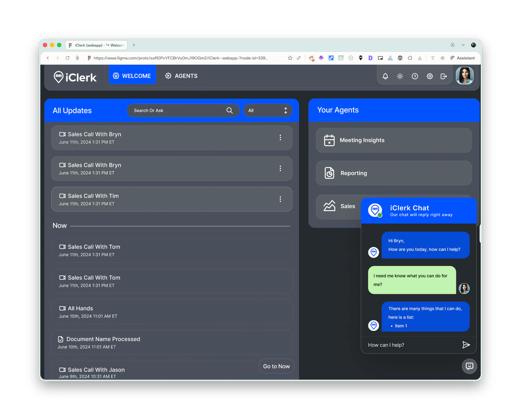Close chat with the floating chat bubble icon
The image size is (521, 420).
[470, 366]
